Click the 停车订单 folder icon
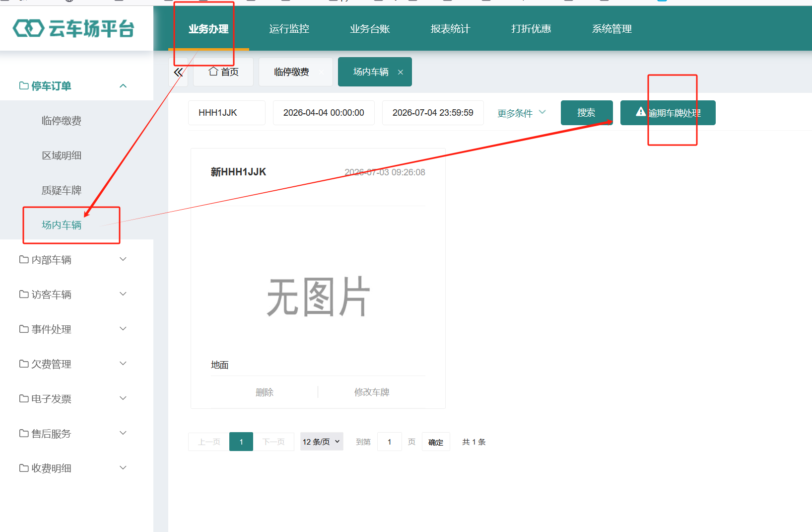This screenshot has width=812, height=532. pyautogui.click(x=24, y=85)
